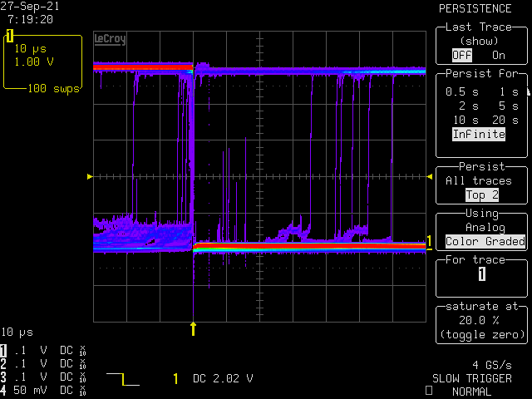Click the falling edge trigger slope icon
The width and height of the screenshot is (532, 399).
point(123,379)
